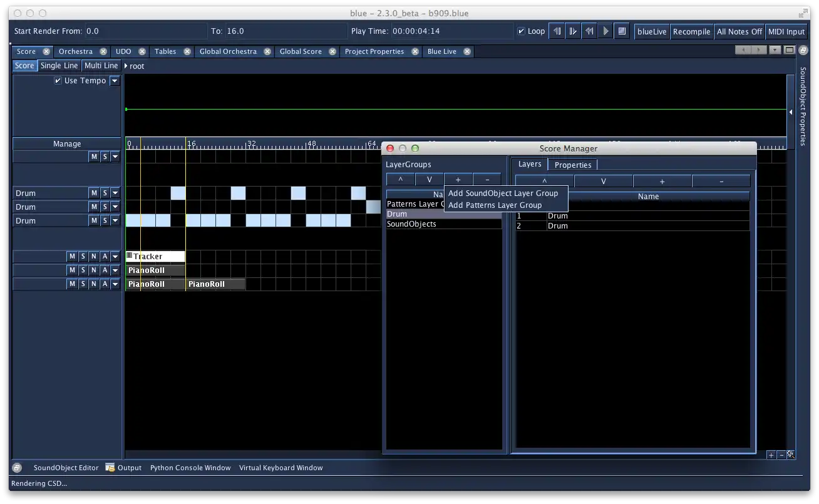Screen dimensions: 819x504
Task: Click the Recompile button
Action: click(x=691, y=31)
